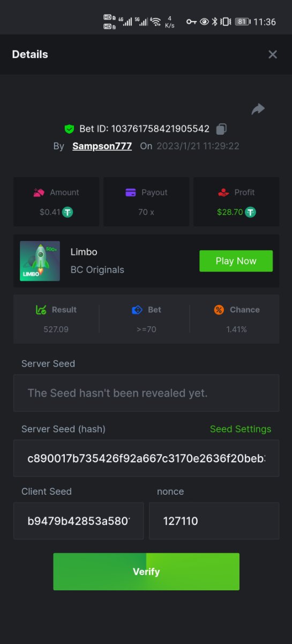Select the Server Seed hash field
The height and width of the screenshot is (644, 292).
pos(146,458)
